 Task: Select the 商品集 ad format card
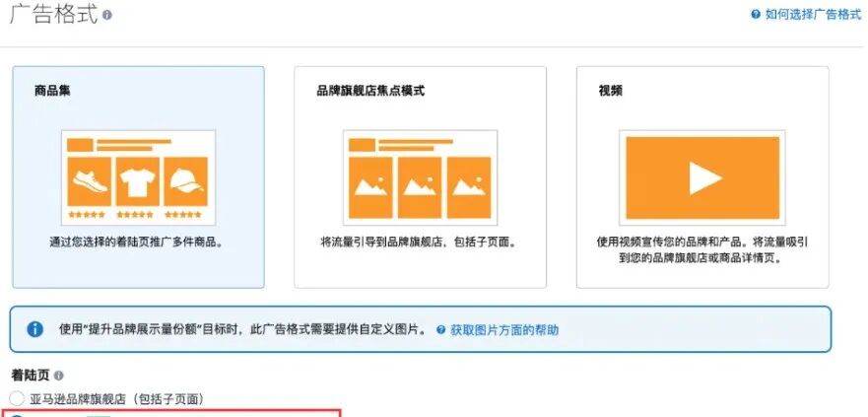(138, 177)
